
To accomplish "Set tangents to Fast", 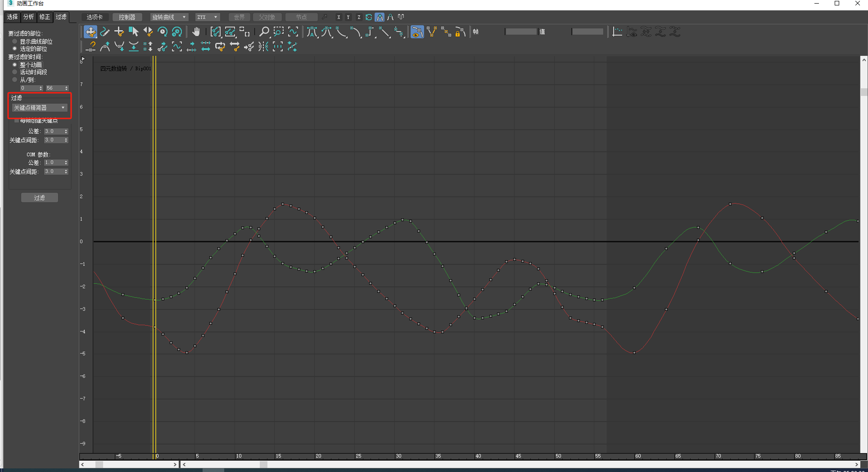I will click(341, 32).
